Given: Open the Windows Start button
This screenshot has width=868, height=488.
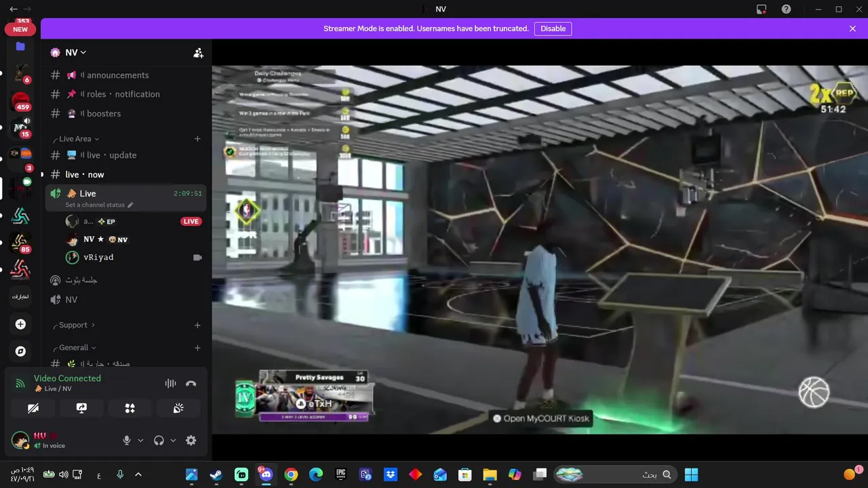Looking at the screenshot, I should pos(691,474).
